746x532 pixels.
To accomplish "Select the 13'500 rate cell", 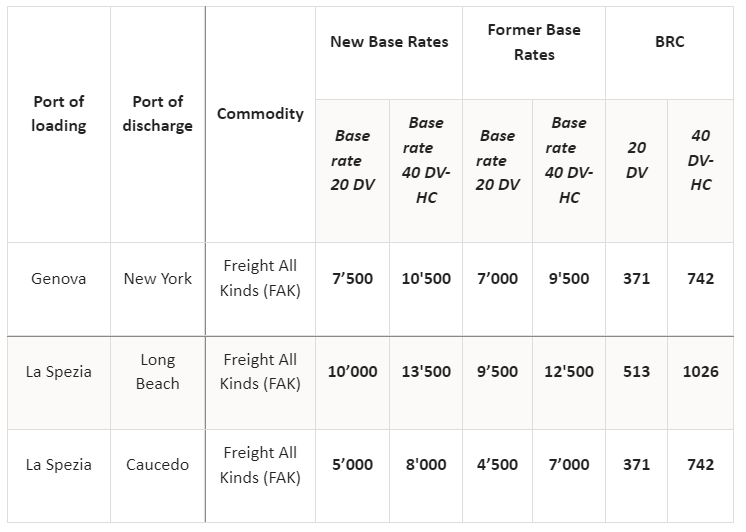I will [426, 371].
